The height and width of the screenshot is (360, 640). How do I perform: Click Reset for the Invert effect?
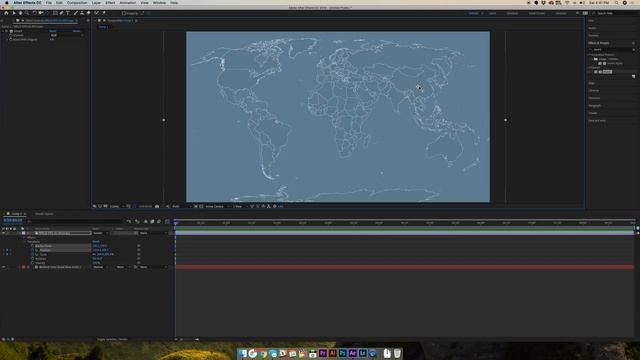pyautogui.click(x=53, y=31)
